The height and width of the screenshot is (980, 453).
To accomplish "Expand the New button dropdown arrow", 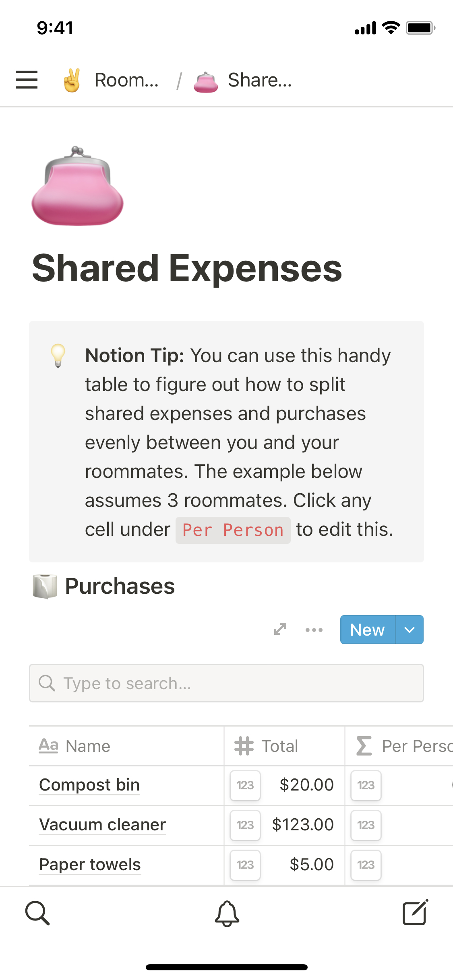I will 410,630.
